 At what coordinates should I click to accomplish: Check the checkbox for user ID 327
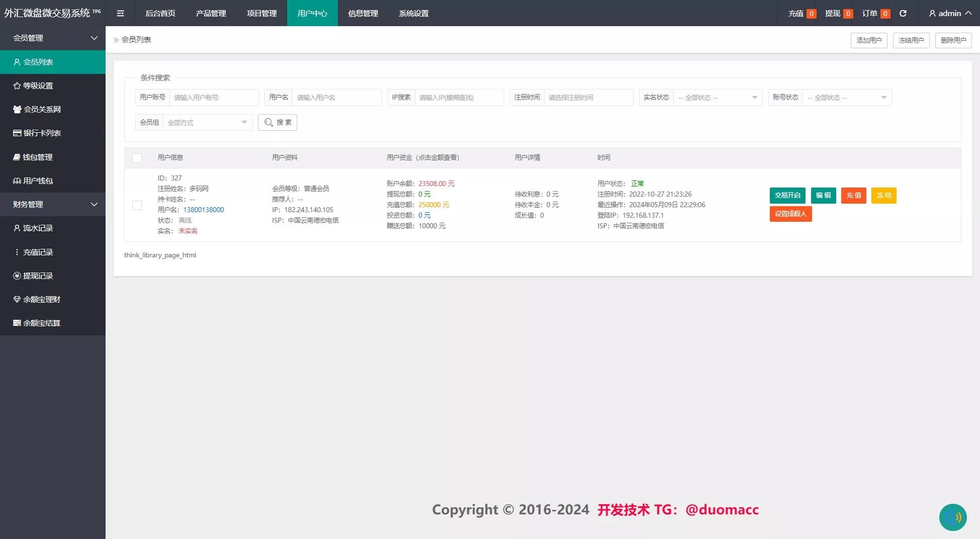click(137, 205)
